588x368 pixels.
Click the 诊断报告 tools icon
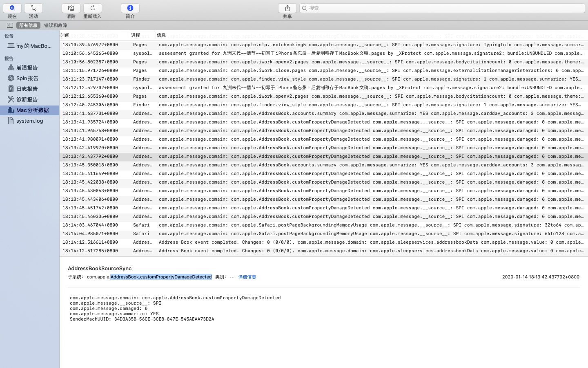tap(11, 99)
